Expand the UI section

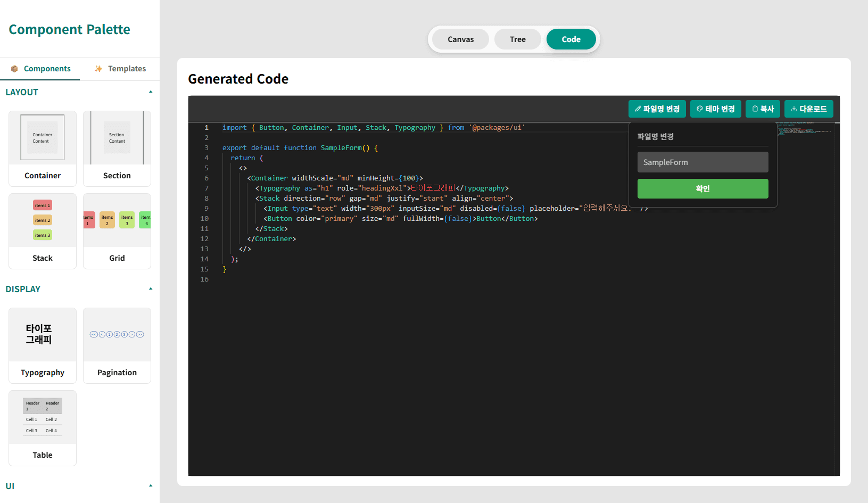point(151,485)
